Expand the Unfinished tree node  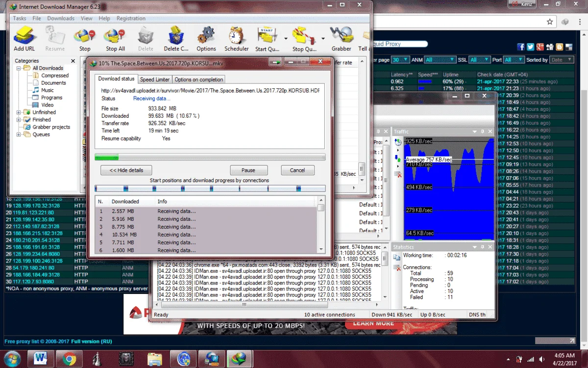(19, 112)
